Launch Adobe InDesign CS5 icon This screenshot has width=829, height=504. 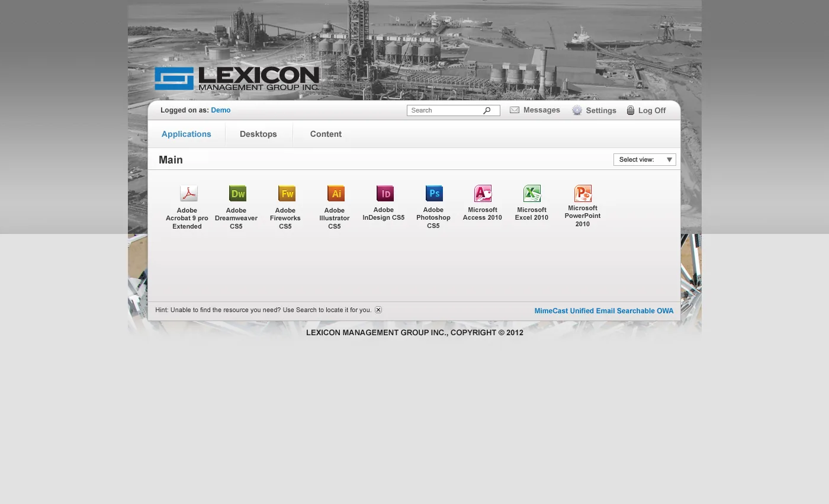[x=385, y=194]
